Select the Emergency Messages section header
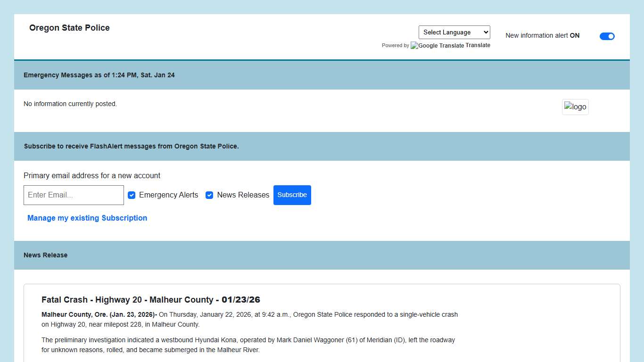This screenshot has height=362, width=644. [99, 75]
